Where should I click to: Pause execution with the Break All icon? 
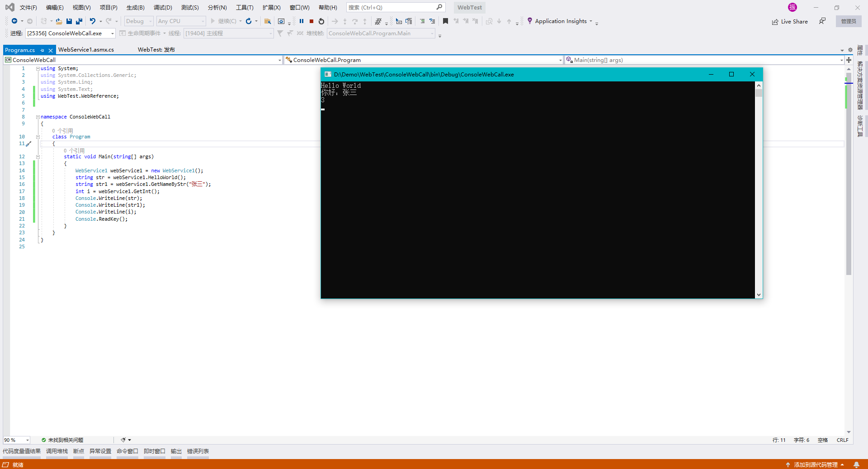(x=301, y=21)
